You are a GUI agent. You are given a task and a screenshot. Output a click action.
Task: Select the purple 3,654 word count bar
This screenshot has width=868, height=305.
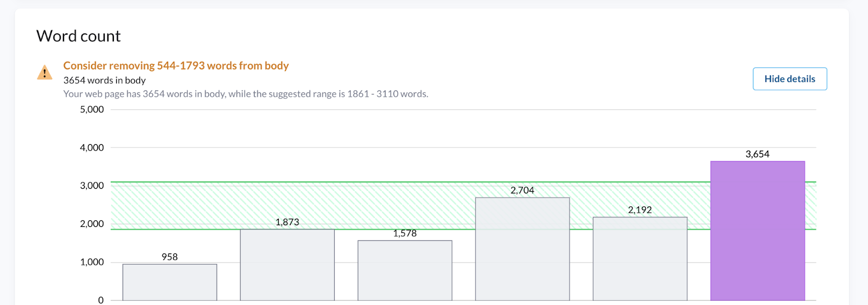[758, 231]
